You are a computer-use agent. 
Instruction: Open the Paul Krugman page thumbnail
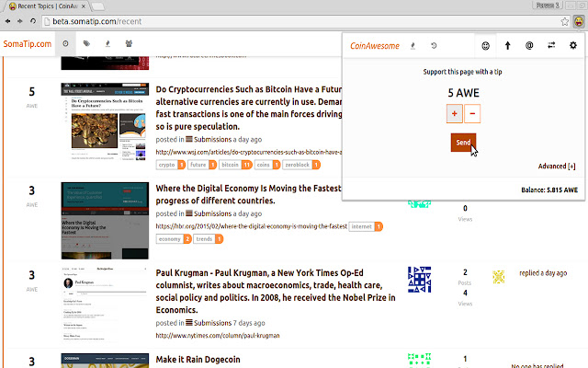tap(105, 305)
